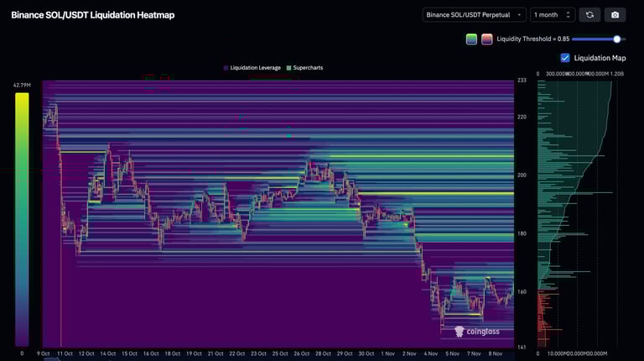Click the '1.20B' liquidation map axis label
The height and width of the screenshot is (361, 644).
[x=617, y=74]
